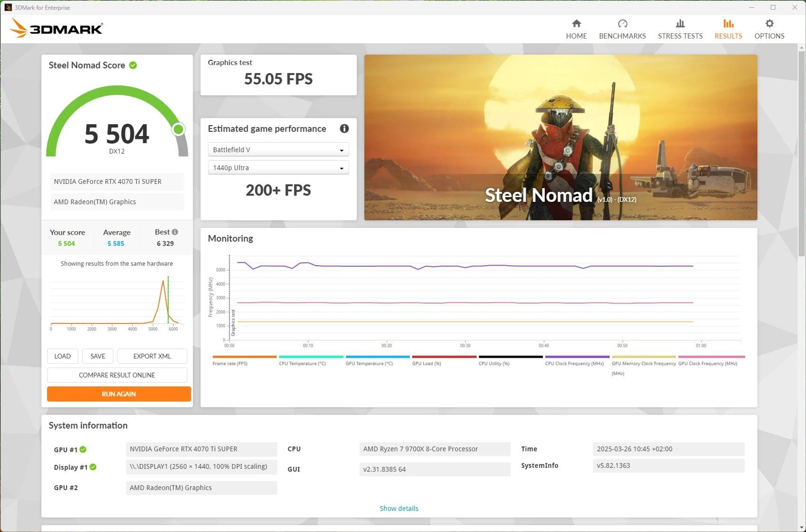Toggle the GPU Clock Frequency legend swatch
The height and width of the screenshot is (532, 806).
(712, 357)
